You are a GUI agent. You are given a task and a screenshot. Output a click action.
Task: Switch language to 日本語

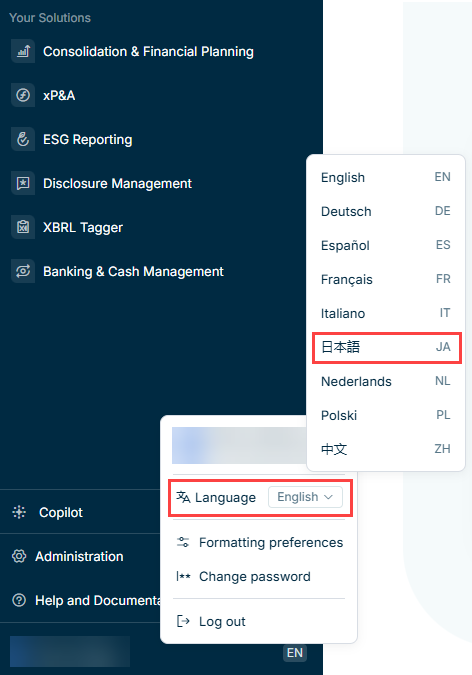coord(387,347)
